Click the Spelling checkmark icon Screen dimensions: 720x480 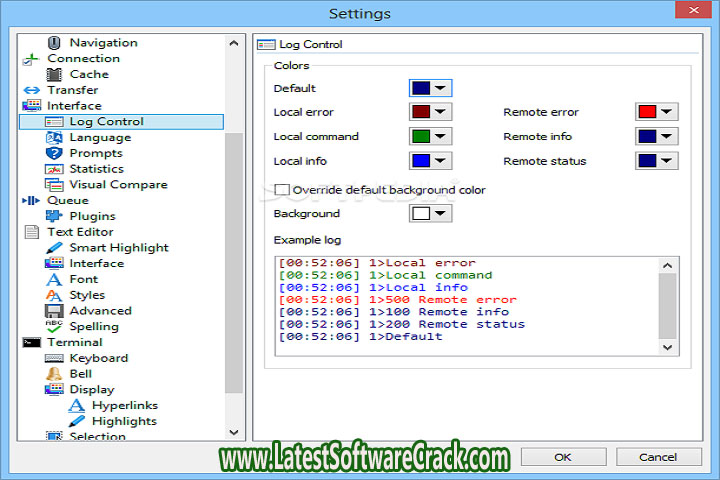point(54,326)
